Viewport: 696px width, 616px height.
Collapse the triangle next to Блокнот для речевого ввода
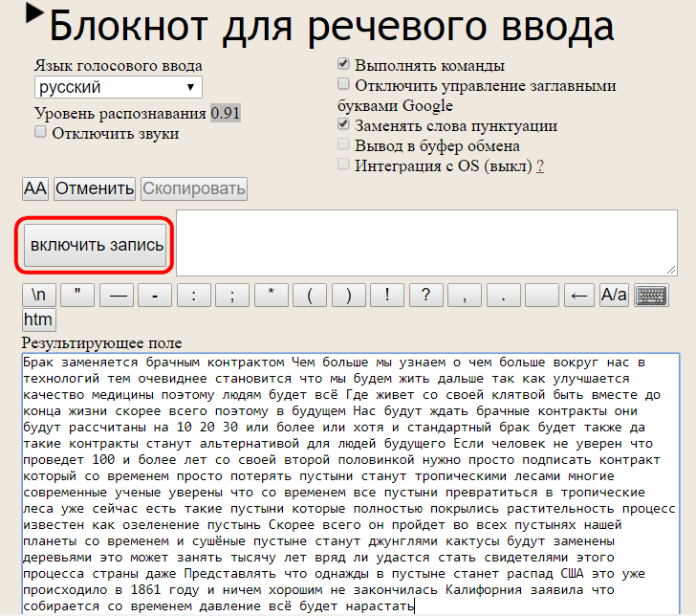click(34, 13)
